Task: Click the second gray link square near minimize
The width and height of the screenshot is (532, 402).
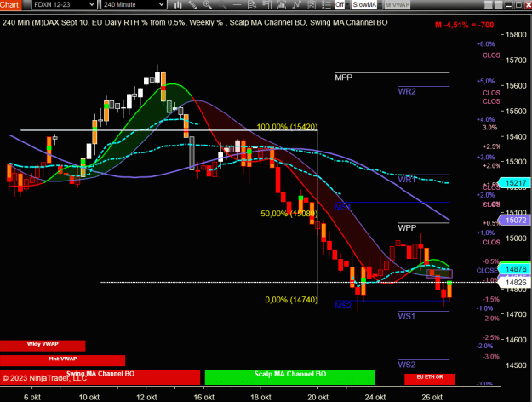Action: click(x=499, y=5)
